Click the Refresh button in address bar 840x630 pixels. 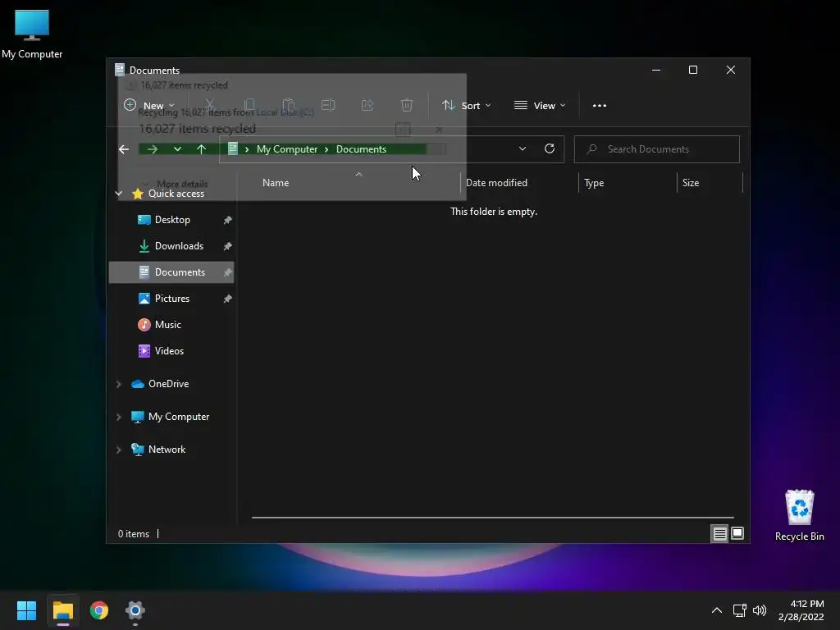tap(549, 149)
